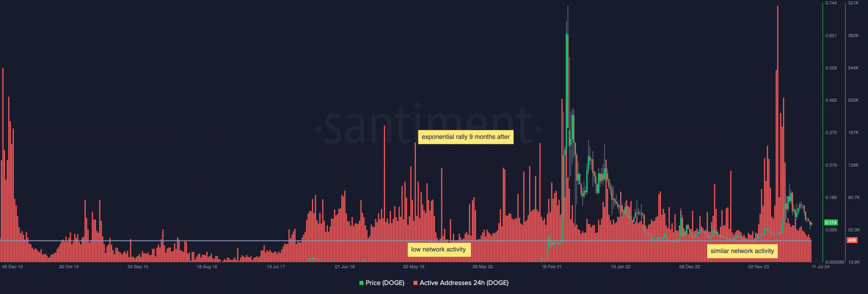Click the green 0.114 current price tag

point(831,222)
